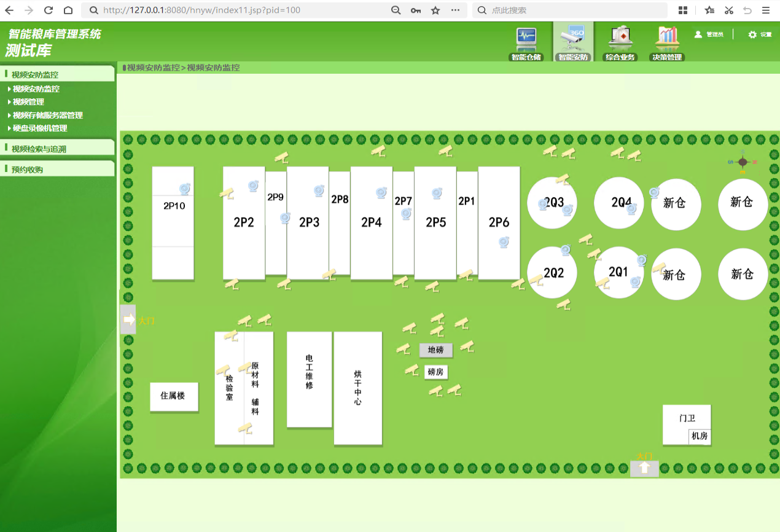780x532 pixels.
Task: Click the bottom gate up-arrow icon
Action: coord(644,468)
